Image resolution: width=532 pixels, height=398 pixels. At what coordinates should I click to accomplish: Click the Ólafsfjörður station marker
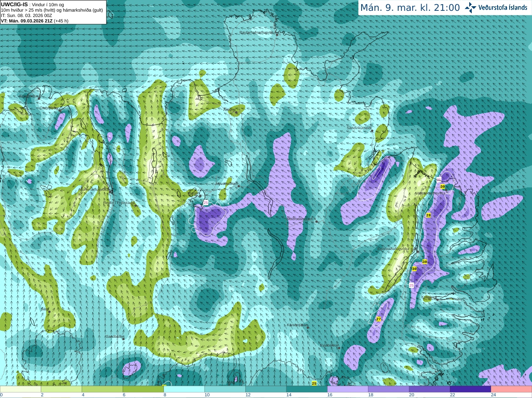(x=60, y=111)
